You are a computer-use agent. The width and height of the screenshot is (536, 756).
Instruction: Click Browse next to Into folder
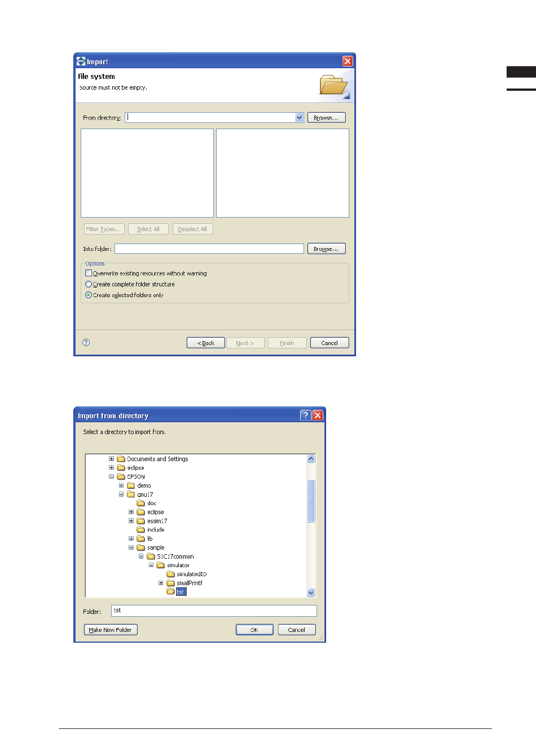(326, 249)
